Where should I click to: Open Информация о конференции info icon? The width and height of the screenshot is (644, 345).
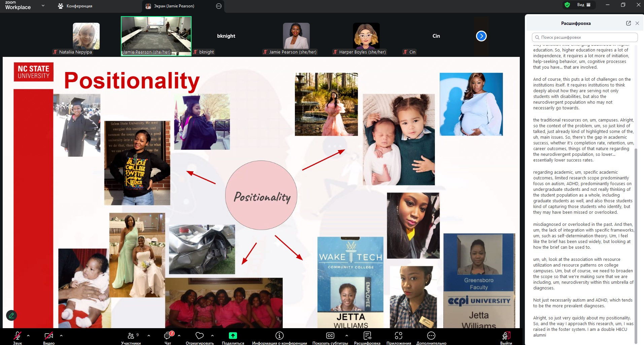pyautogui.click(x=279, y=336)
